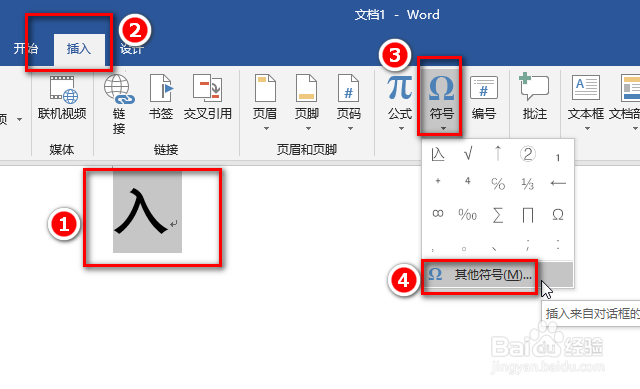This screenshot has height=389, width=640.
Task: Insert the up arrow ↑ symbol
Action: tap(498, 154)
